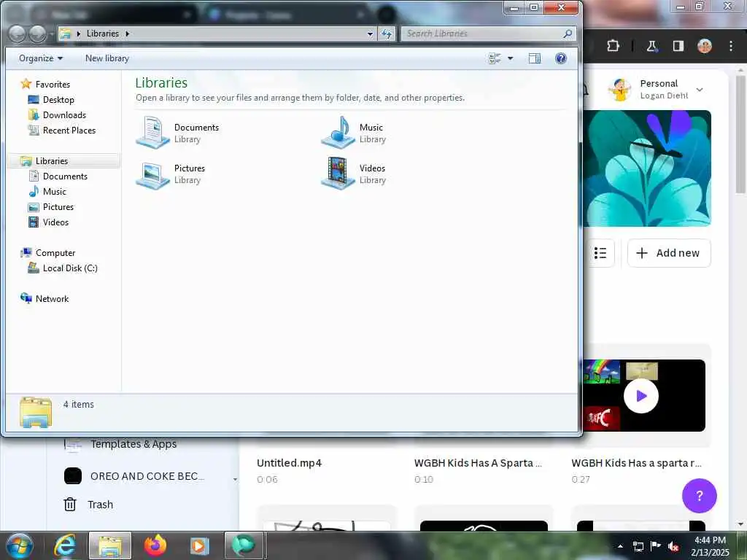The image size is (747, 560).
Task: Click the network tray icon
Action: coord(638,546)
